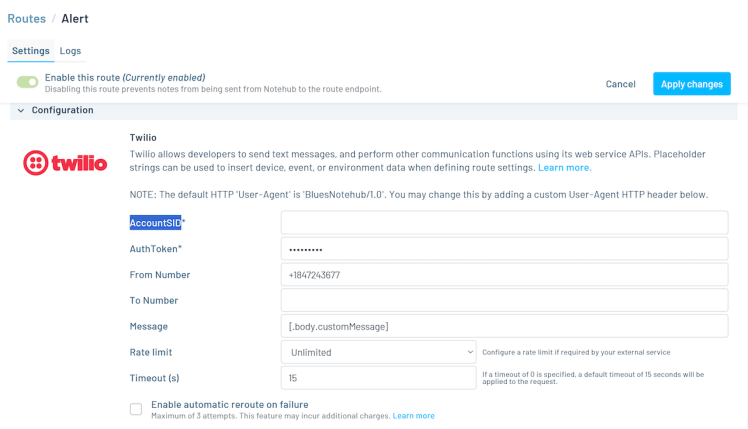The width and height of the screenshot is (748, 429).
Task: Click the Apply changes button
Action: (x=691, y=84)
